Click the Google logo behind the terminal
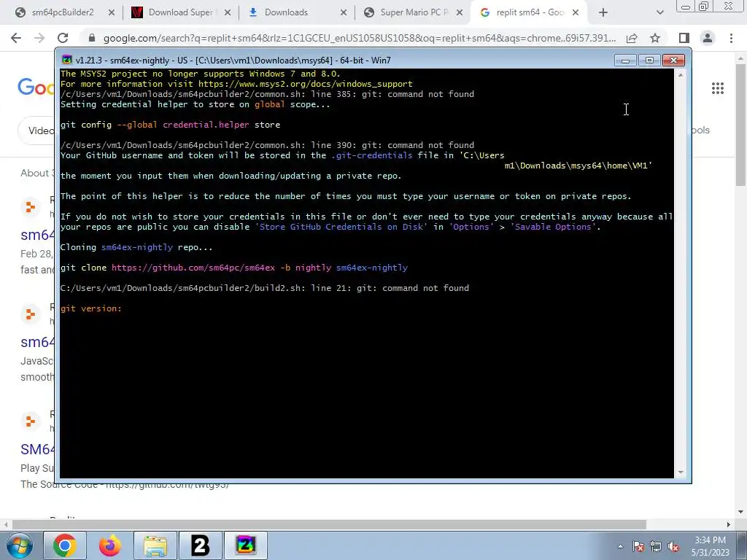This screenshot has height=560, width=747. (36, 87)
